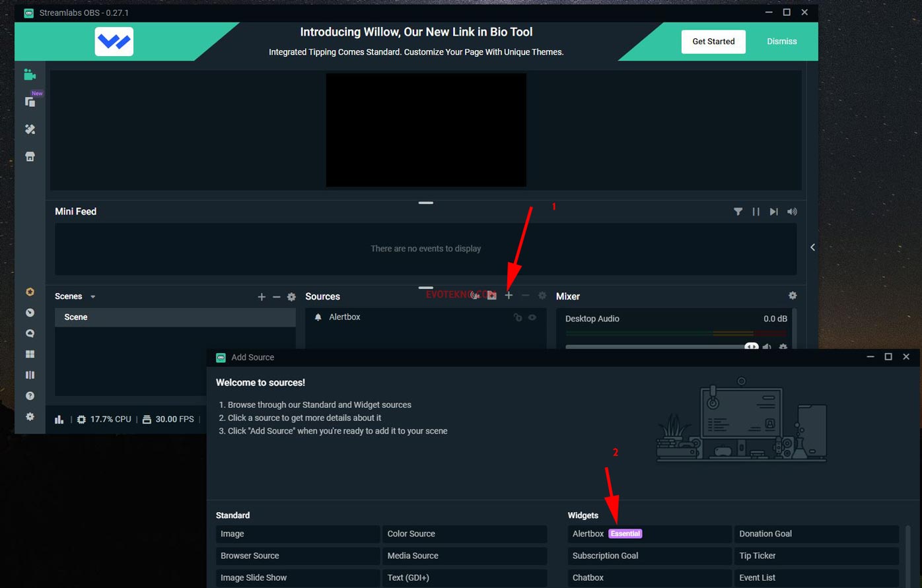This screenshot has width=922, height=588.
Task: Click the Mini Feed panel title
Action: pos(76,211)
